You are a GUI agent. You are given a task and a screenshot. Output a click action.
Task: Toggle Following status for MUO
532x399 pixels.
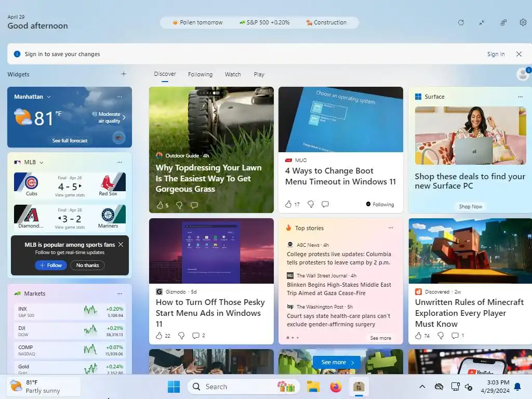point(380,204)
